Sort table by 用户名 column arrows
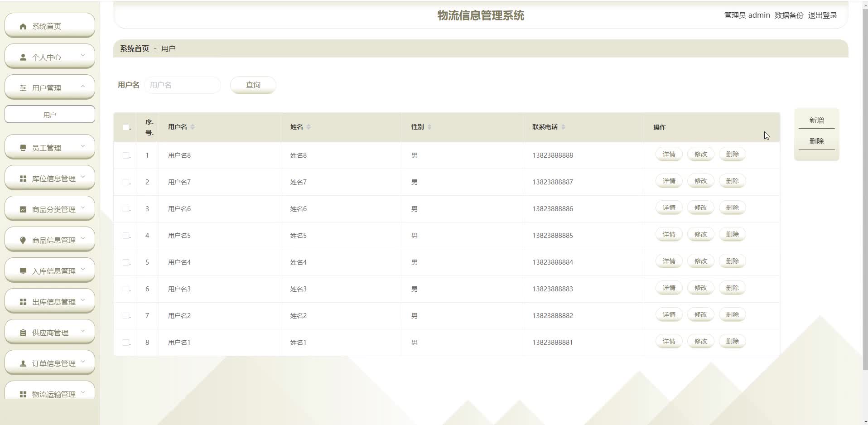This screenshot has width=868, height=425. tap(193, 127)
